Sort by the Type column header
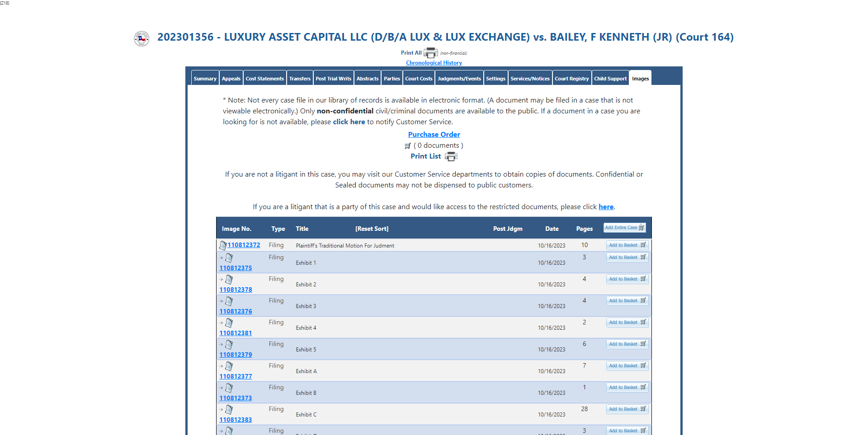Viewport: 868px width, 435px height. pos(278,229)
